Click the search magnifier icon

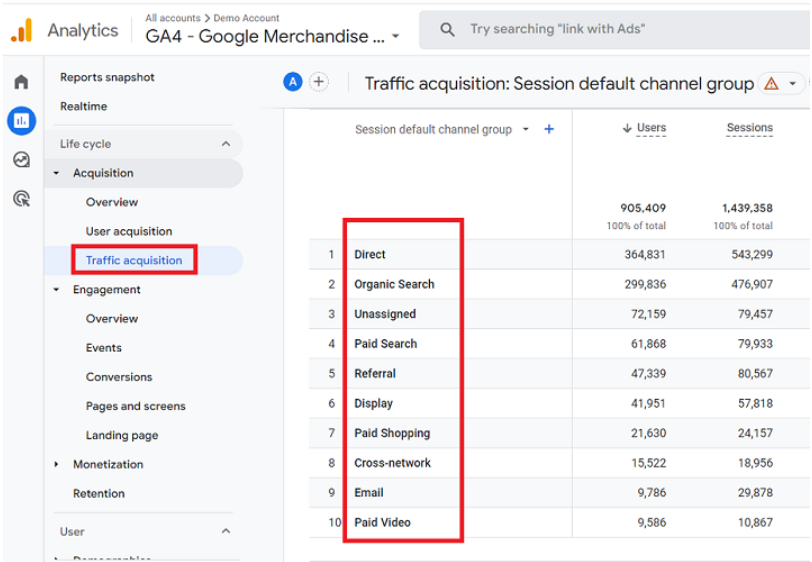[447, 30]
